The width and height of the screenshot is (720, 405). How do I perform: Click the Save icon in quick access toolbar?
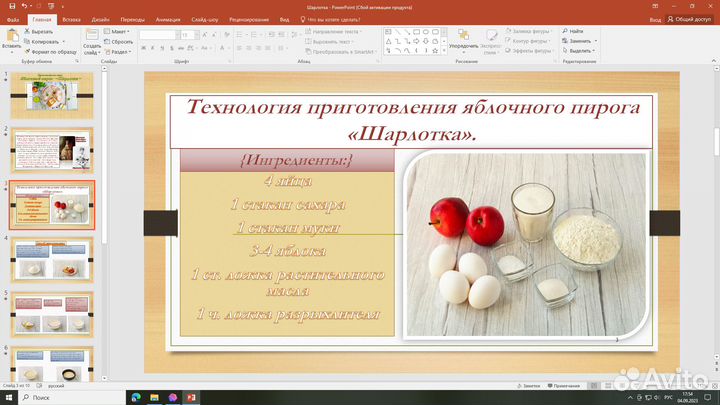pyautogui.click(x=12, y=6)
